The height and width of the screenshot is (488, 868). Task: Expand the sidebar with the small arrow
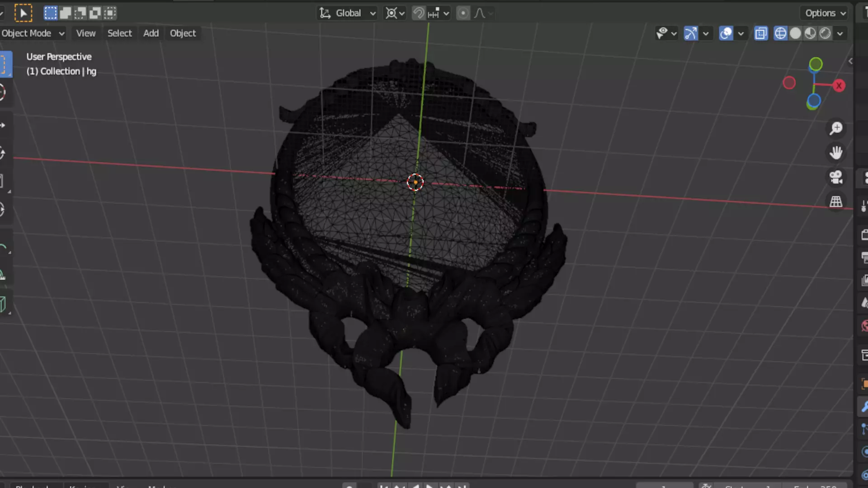coord(850,61)
